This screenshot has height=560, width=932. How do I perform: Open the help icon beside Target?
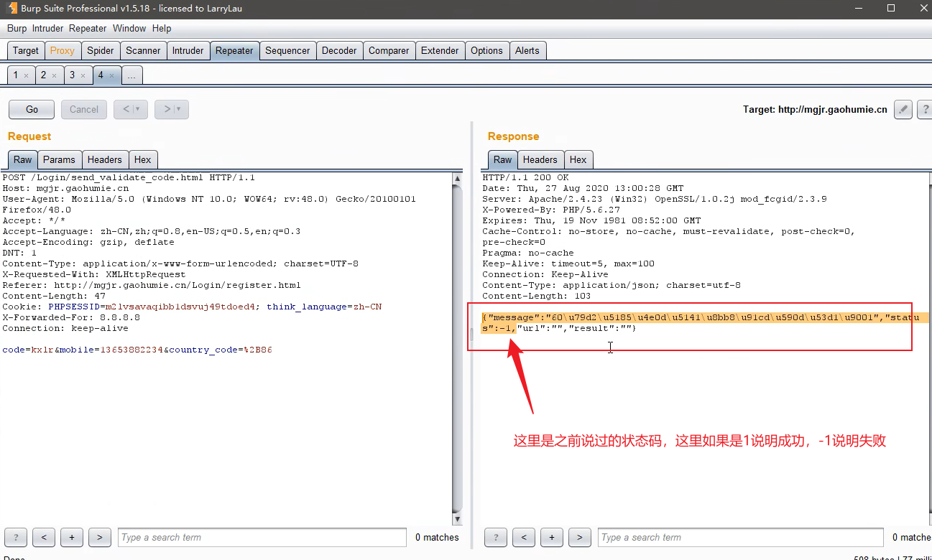(x=926, y=109)
